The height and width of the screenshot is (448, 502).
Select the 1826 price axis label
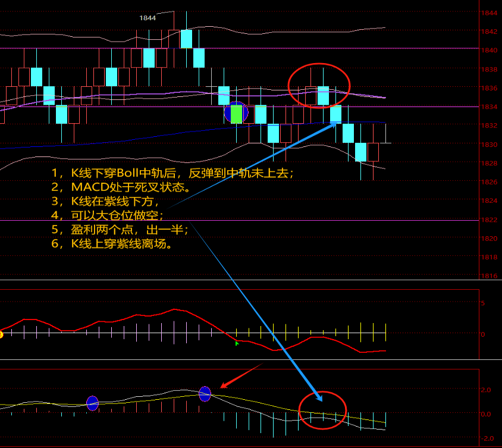489,182
